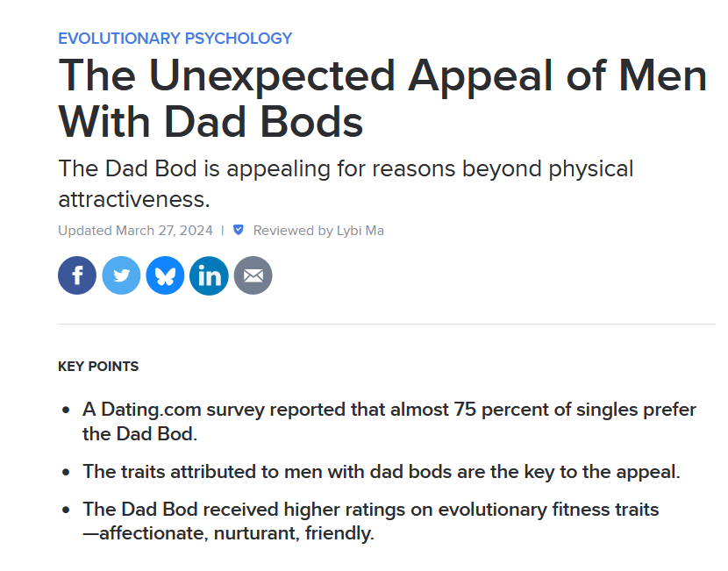The width and height of the screenshot is (728, 571).
Task: Click the Dating.com survey key point
Action: click(x=389, y=422)
